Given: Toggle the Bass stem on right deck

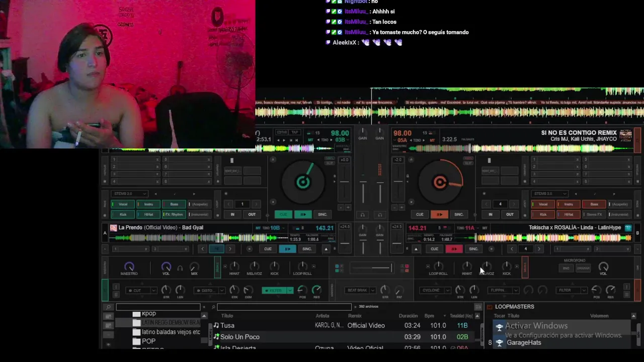Looking at the screenshot, I should click(594, 204).
